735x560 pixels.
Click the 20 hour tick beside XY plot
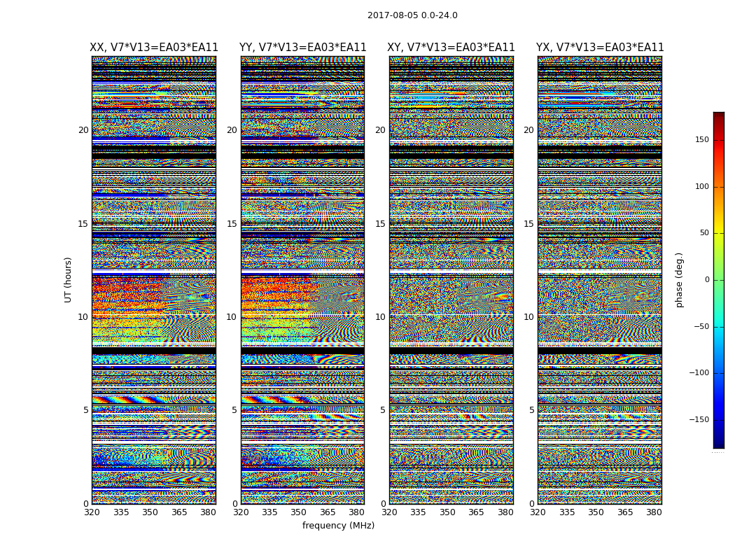pos(379,130)
